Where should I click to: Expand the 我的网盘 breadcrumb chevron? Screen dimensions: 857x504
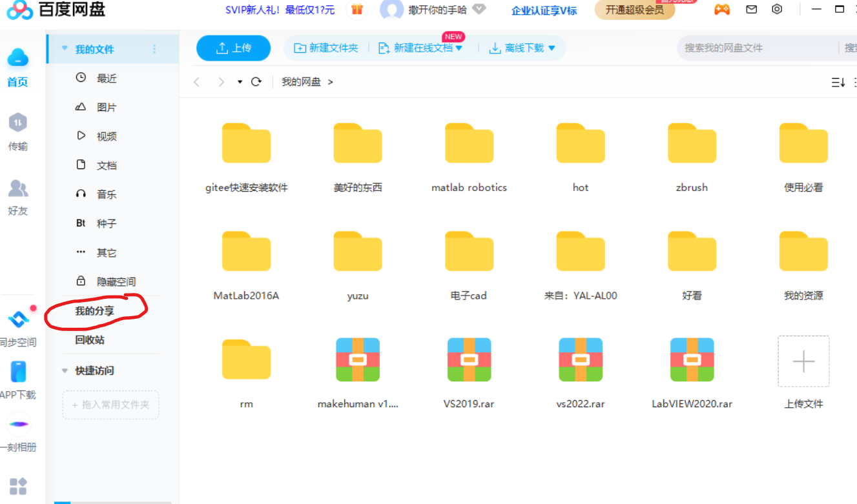[x=331, y=82]
